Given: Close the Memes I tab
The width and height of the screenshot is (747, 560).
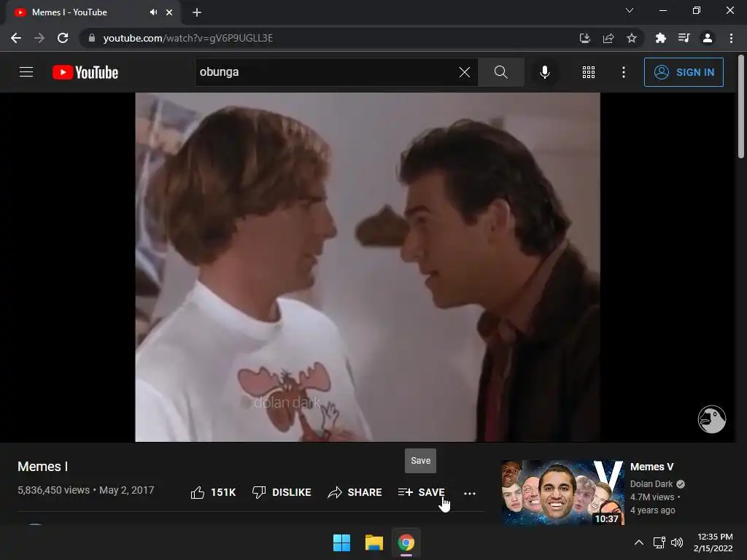Looking at the screenshot, I should pyautogui.click(x=169, y=12).
